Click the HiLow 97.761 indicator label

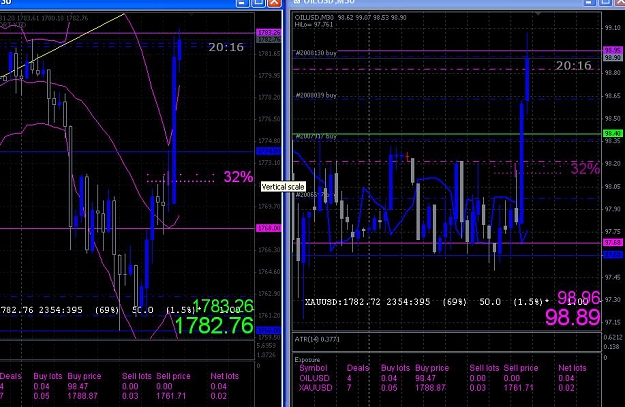tap(314, 24)
